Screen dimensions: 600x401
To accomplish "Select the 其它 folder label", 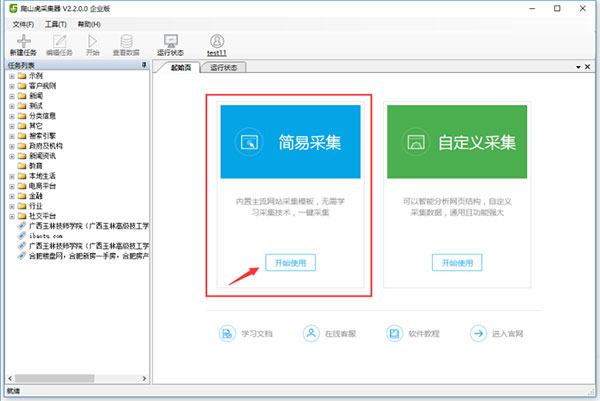I will 36,126.
